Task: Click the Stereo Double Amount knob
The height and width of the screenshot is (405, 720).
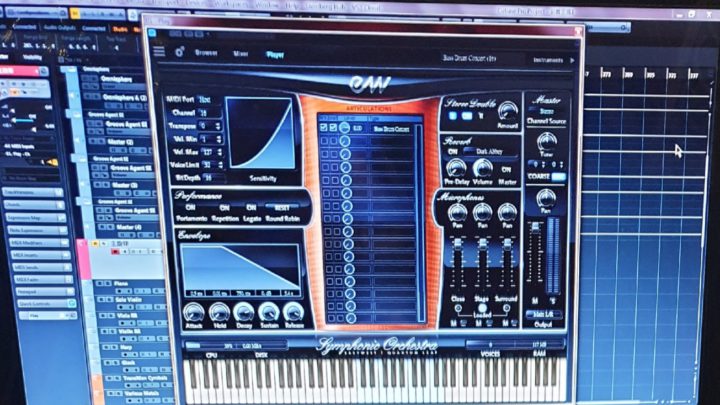Action: [x=508, y=110]
